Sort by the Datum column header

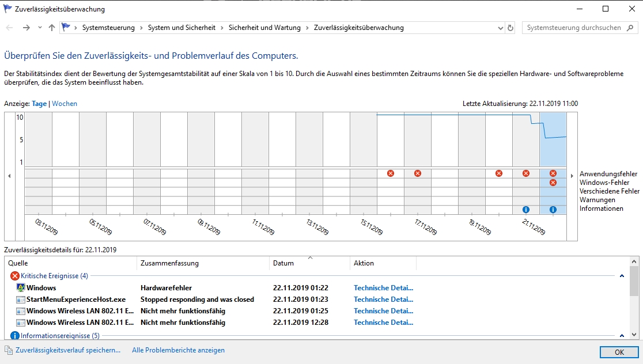310,263
